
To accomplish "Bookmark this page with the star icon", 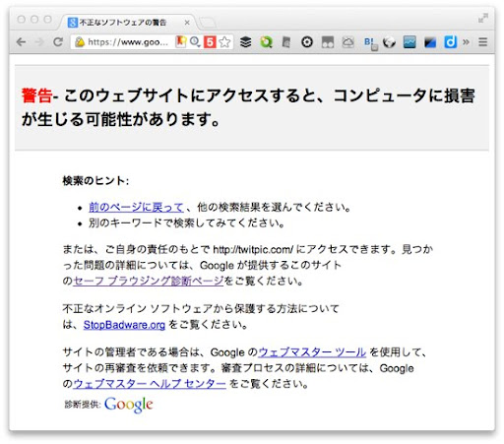I will click(x=224, y=42).
